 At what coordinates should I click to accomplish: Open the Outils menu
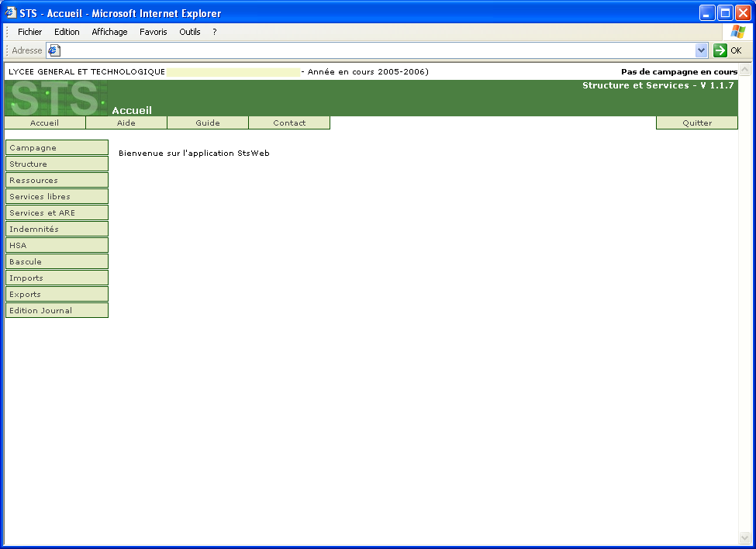(189, 32)
